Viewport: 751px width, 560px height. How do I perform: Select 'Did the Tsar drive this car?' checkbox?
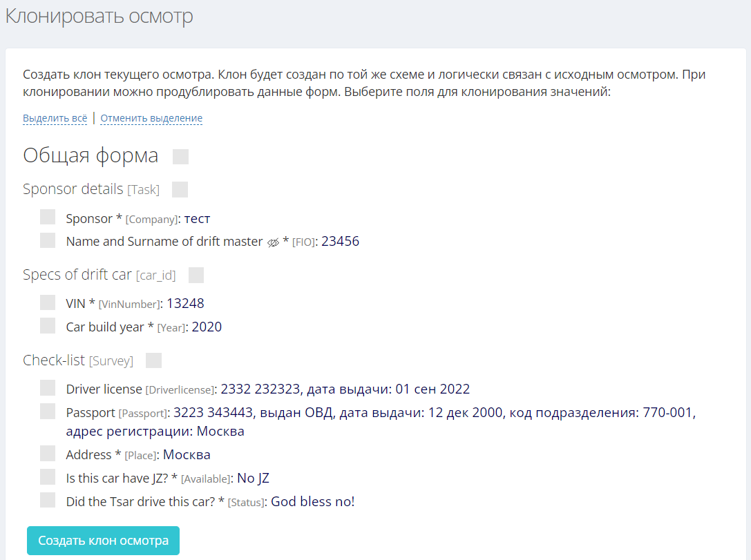48,500
